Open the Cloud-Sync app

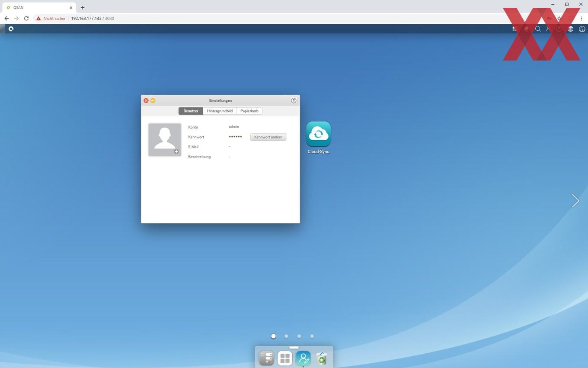(x=319, y=137)
